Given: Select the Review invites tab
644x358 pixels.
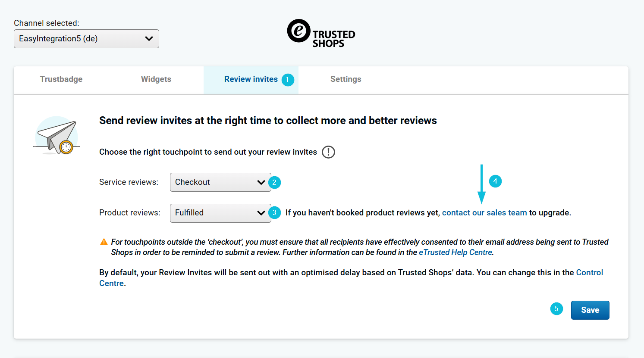Looking at the screenshot, I should point(251,79).
